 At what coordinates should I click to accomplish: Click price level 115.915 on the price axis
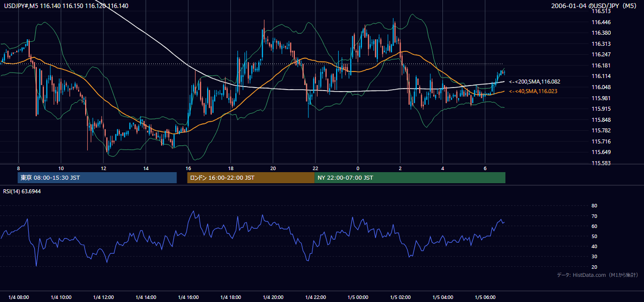click(601, 109)
